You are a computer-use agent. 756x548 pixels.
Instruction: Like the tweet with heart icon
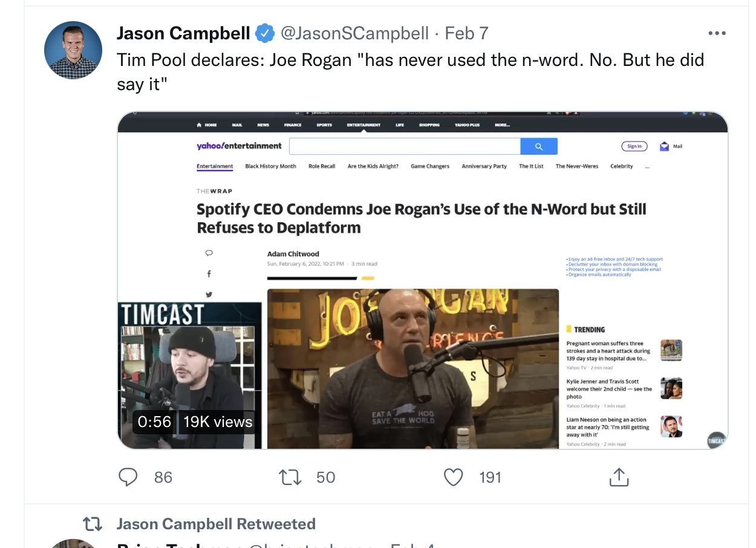[x=454, y=477]
